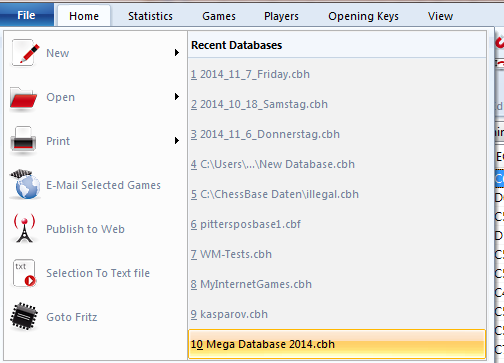
Task: Choose the Open menu entry label
Action: click(x=60, y=97)
